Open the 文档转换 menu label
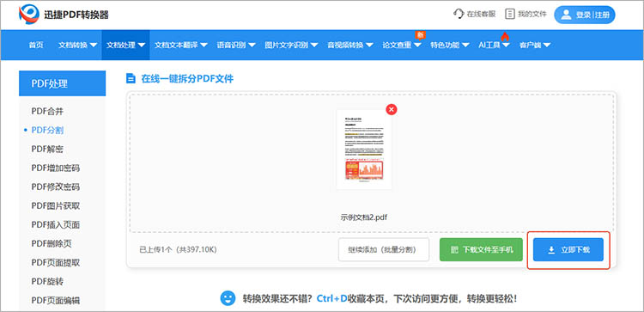Viewport: 644px width, 312px height. tap(73, 46)
